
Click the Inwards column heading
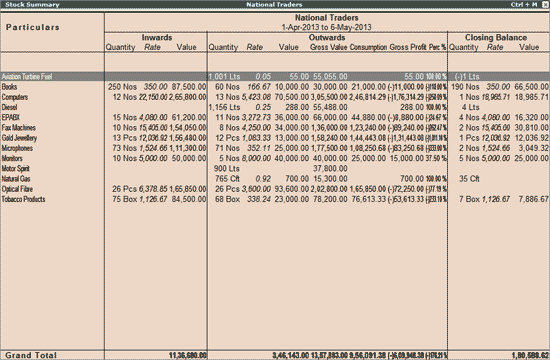point(157,38)
